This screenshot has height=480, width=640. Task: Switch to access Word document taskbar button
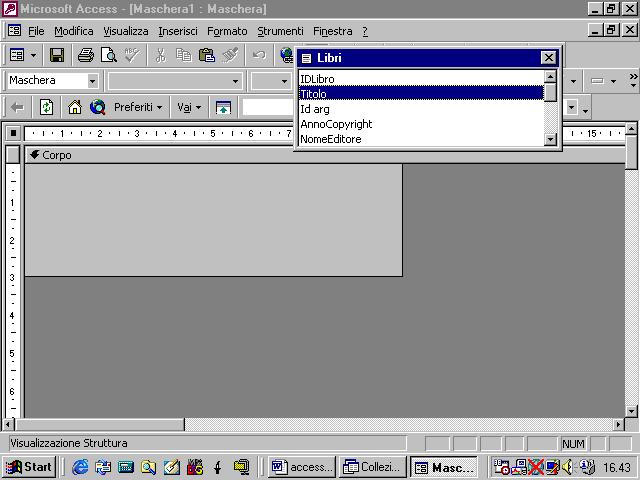pos(302,467)
